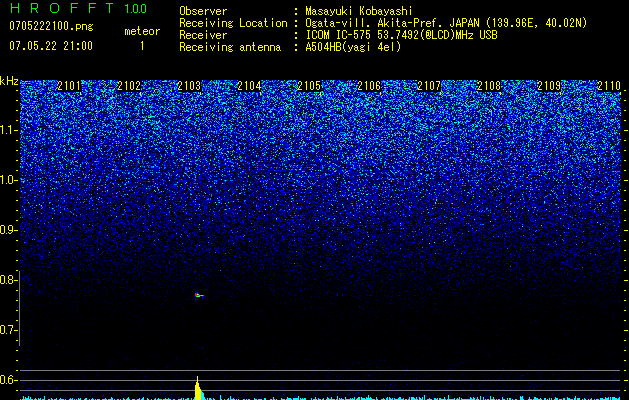This screenshot has height=400, width=629.
Task: Click the yellow signal peak in the level graph
Action: coord(198,388)
